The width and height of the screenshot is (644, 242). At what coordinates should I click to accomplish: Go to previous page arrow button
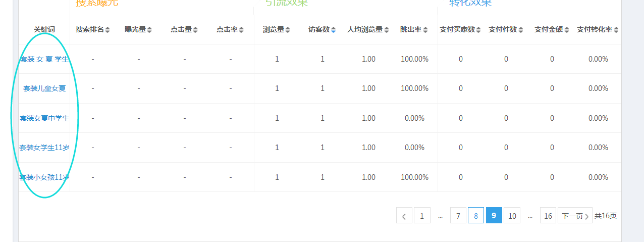coord(404,216)
